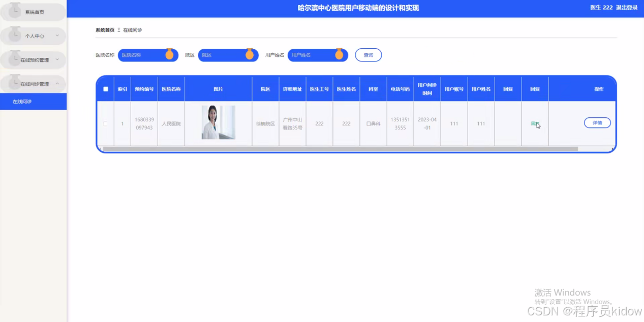Clear the 院区 search field with its orange icon
The image size is (644, 322).
pyautogui.click(x=249, y=55)
